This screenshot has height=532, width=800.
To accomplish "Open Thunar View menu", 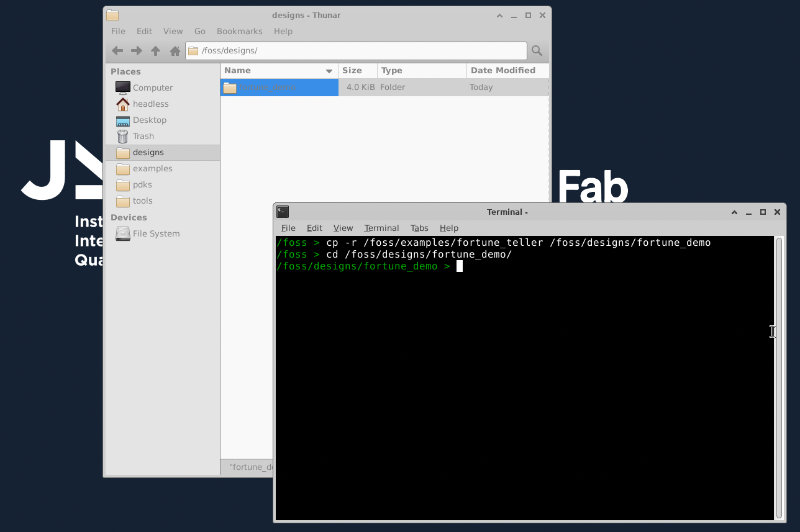I will (173, 31).
